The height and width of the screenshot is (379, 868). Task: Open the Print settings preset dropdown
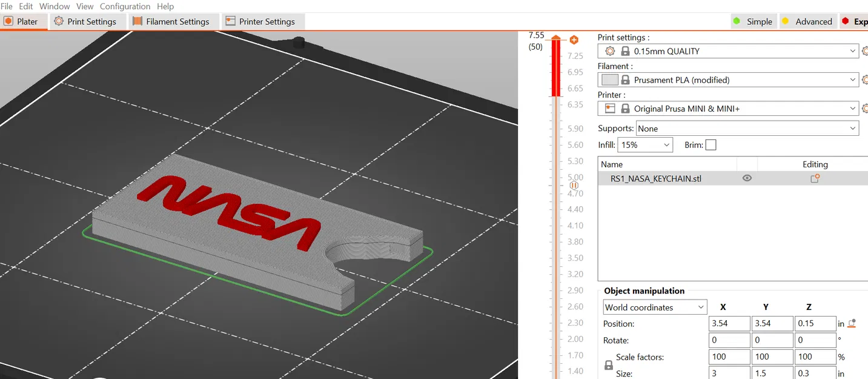pos(728,51)
